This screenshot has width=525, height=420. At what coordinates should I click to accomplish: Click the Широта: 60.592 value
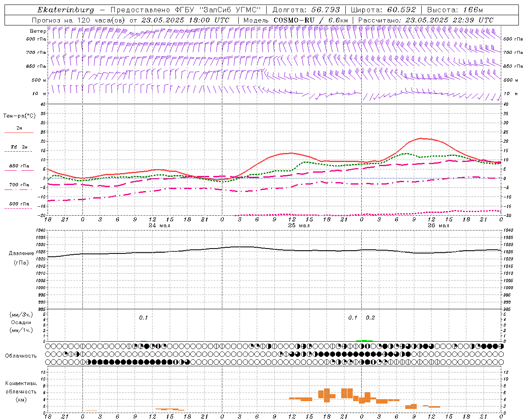383,10
